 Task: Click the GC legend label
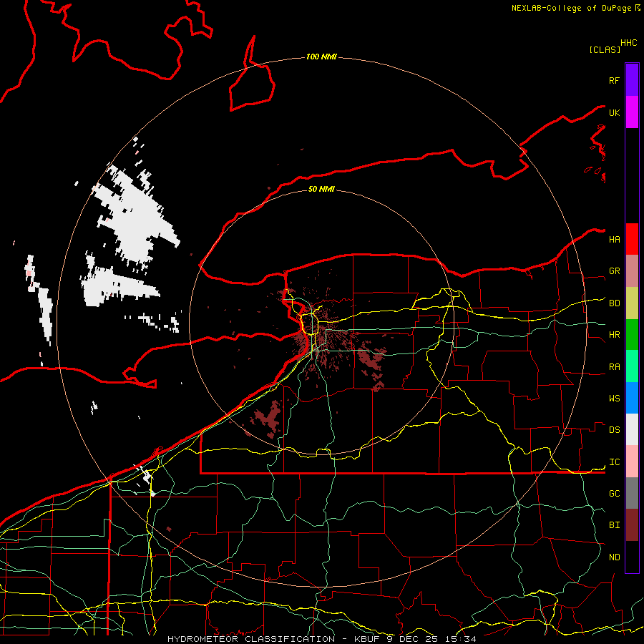615,493
